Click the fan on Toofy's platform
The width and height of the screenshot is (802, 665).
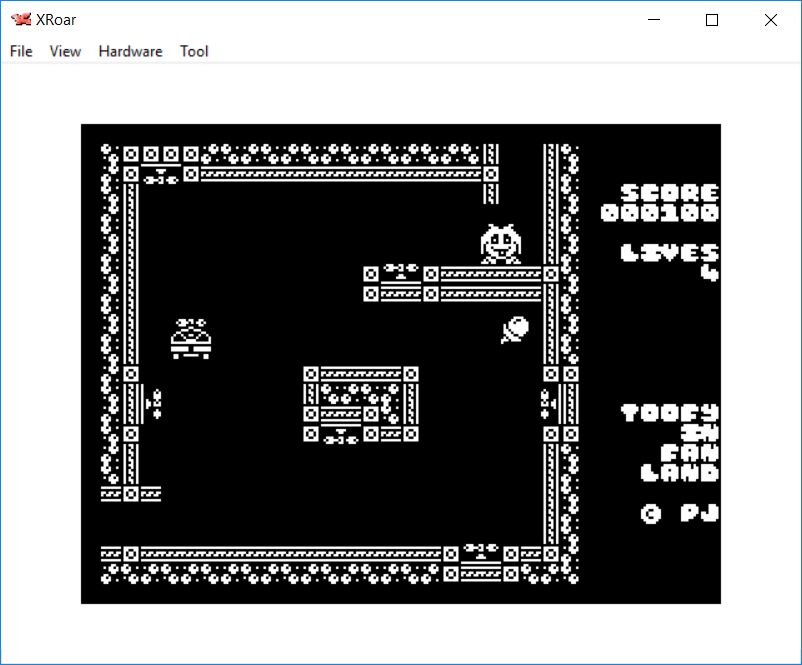point(400,270)
